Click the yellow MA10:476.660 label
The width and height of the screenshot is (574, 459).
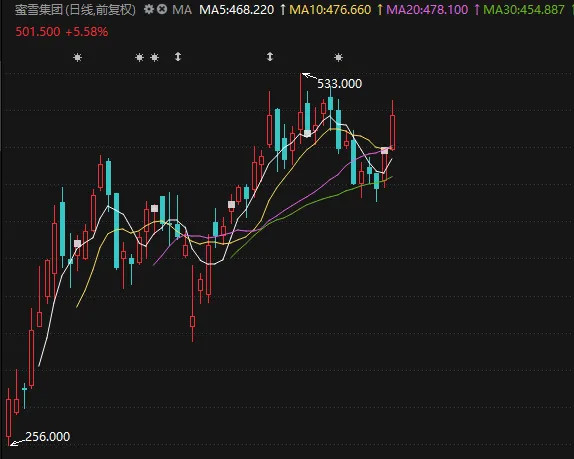(330, 10)
